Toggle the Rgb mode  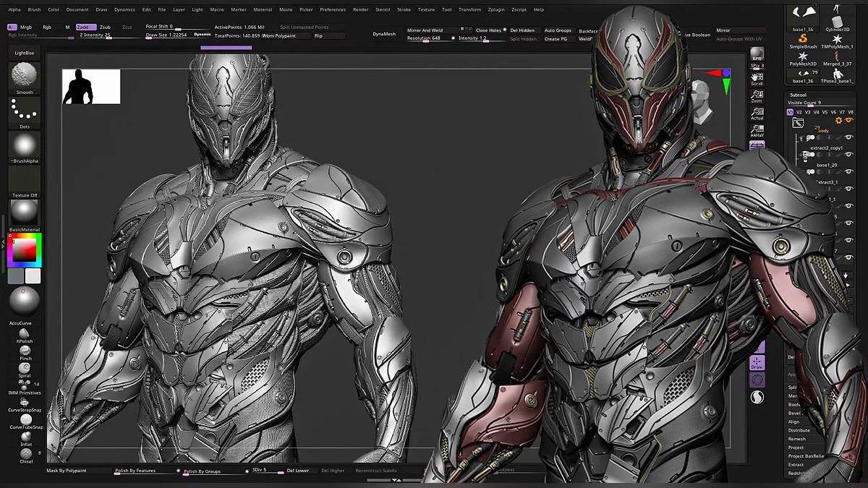tap(47, 27)
